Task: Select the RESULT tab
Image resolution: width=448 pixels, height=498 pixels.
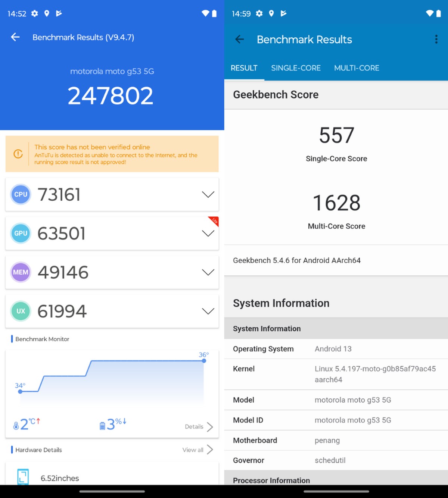Action: pos(244,68)
